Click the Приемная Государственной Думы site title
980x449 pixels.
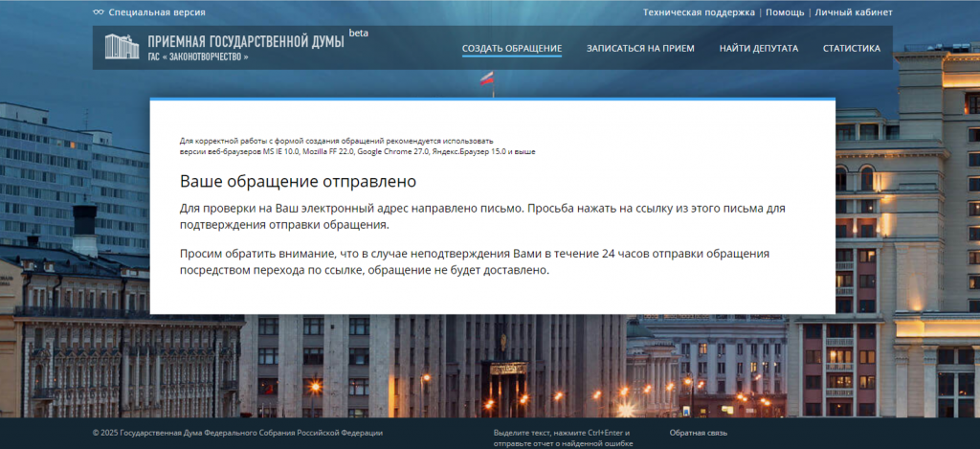(x=246, y=42)
